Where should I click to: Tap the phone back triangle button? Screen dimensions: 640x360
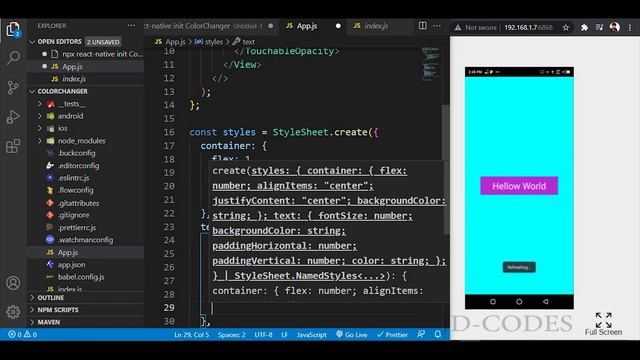point(546,302)
